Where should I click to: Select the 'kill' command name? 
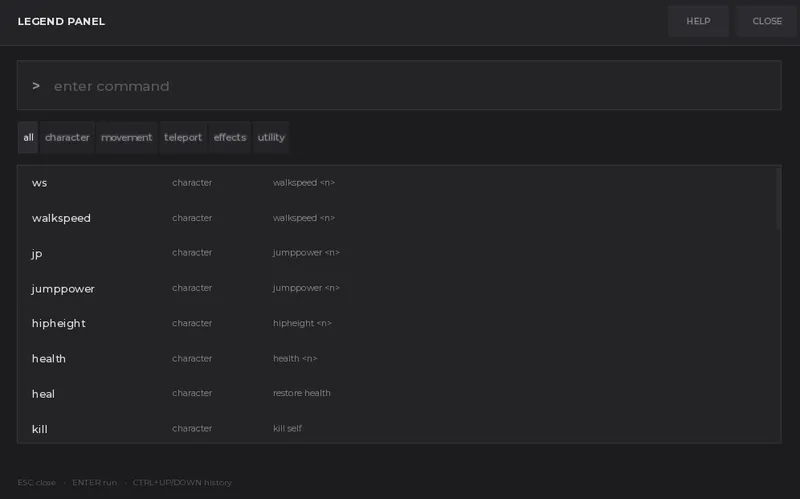(x=40, y=429)
